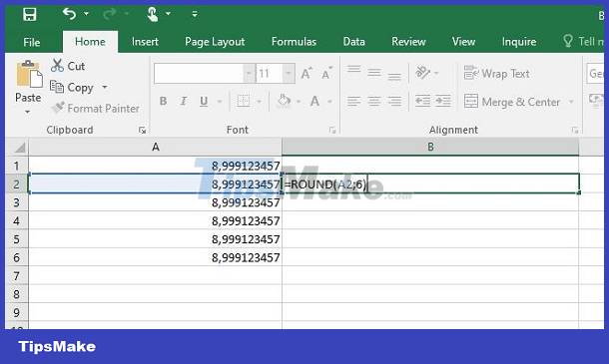Click cell B2 with the ROUND formula
Screen dimensions: 609x364
tap(430, 183)
